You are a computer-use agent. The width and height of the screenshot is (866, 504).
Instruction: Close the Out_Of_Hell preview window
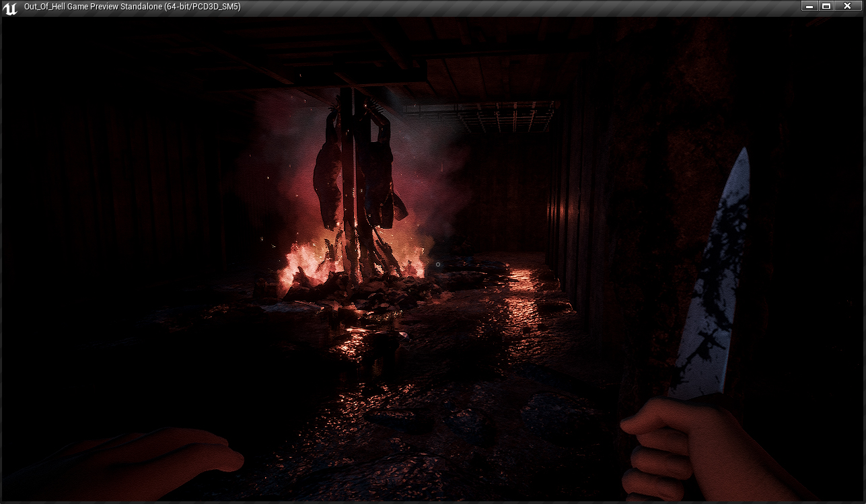(847, 6)
